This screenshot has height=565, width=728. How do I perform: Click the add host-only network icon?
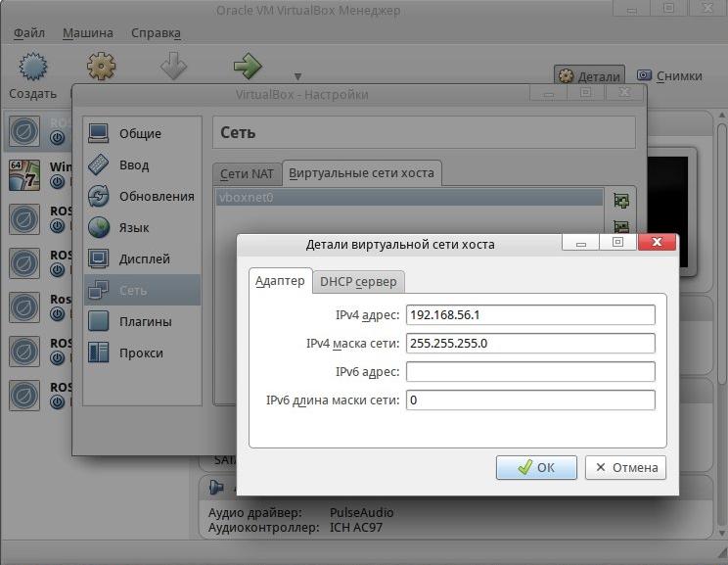(x=621, y=201)
